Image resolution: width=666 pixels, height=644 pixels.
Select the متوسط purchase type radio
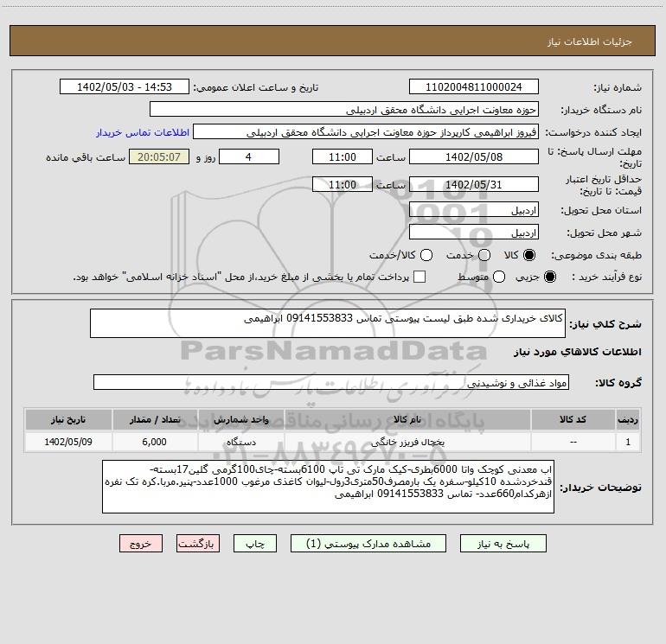click(x=499, y=277)
